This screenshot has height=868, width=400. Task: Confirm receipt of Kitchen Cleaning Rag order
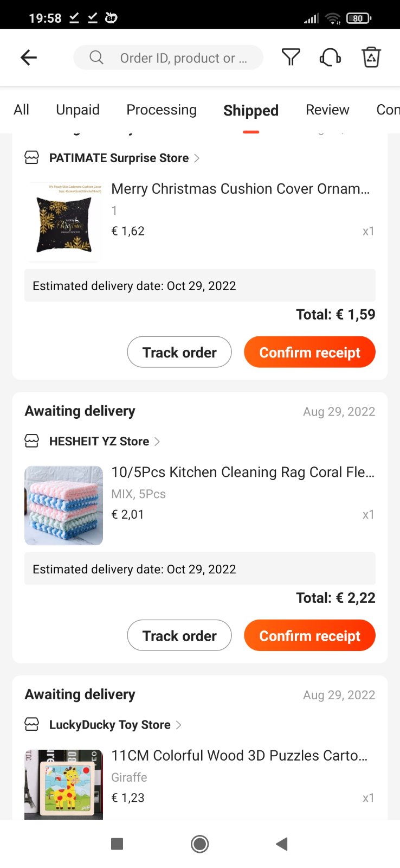click(x=309, y=635)
